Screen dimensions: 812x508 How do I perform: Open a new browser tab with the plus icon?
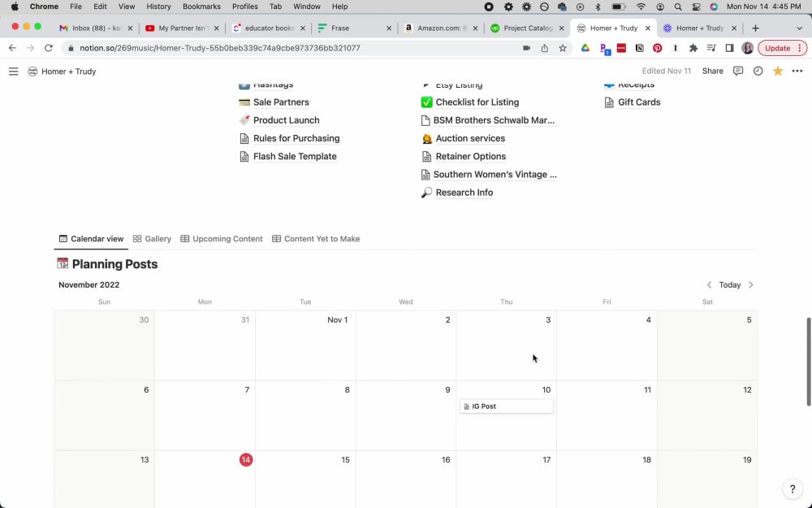click(755, 28)
